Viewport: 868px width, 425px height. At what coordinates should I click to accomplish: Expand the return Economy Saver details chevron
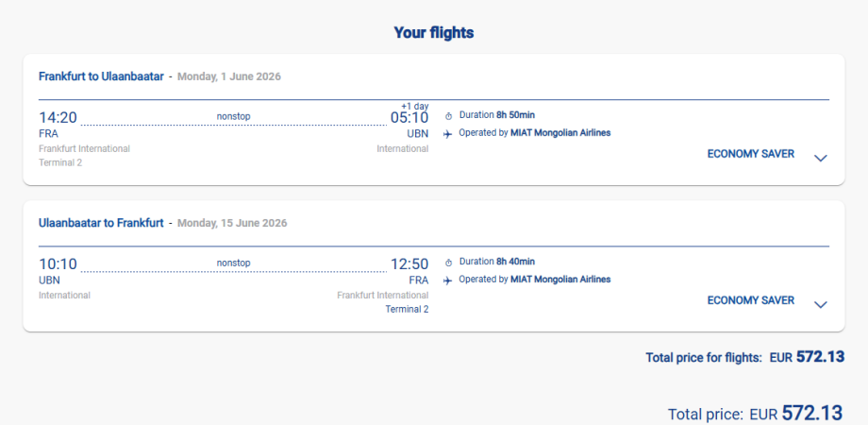click(820, 304)
